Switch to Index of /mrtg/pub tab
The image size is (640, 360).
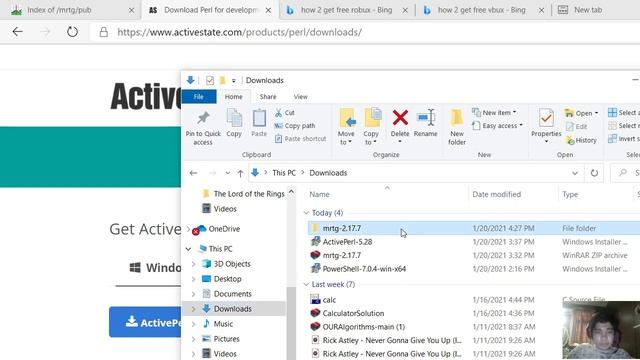pyautogui.click(x=69, y=10)
